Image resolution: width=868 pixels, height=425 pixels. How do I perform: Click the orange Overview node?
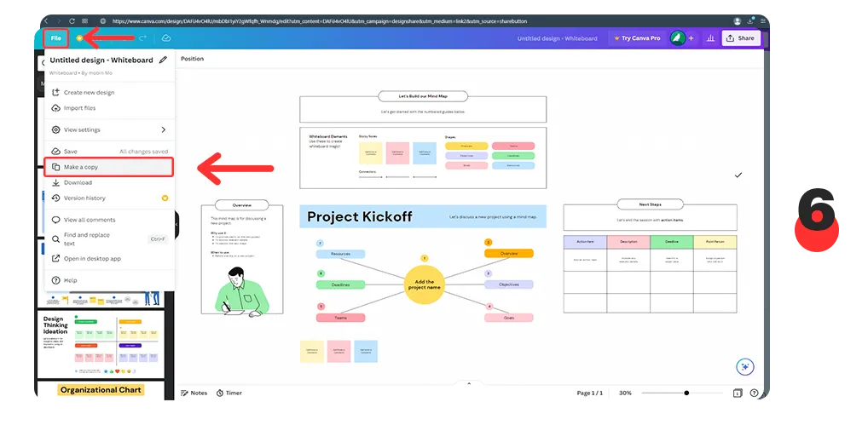pos(509,253)
